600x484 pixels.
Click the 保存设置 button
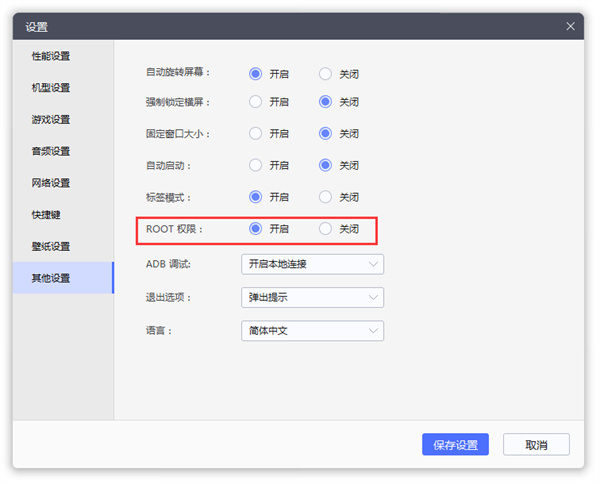[455, 445]
